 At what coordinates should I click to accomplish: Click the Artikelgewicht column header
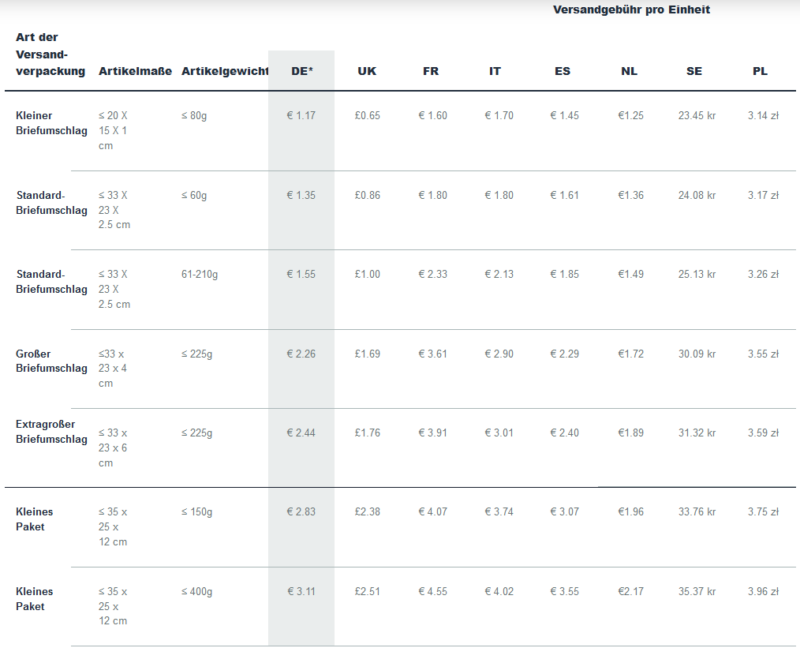point(225,71)
